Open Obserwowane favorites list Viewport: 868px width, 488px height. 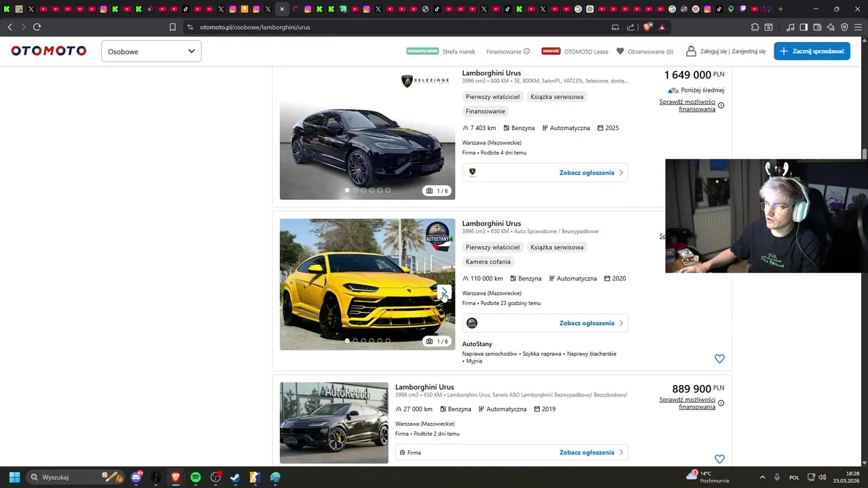coord(645,52)
